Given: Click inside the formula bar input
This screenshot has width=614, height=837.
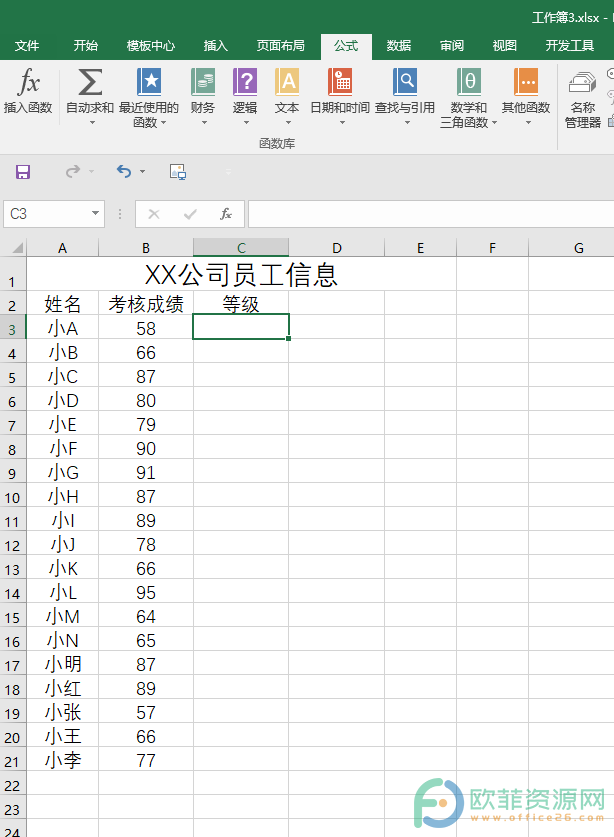Looking at the screenshot, I should (430, 214).
